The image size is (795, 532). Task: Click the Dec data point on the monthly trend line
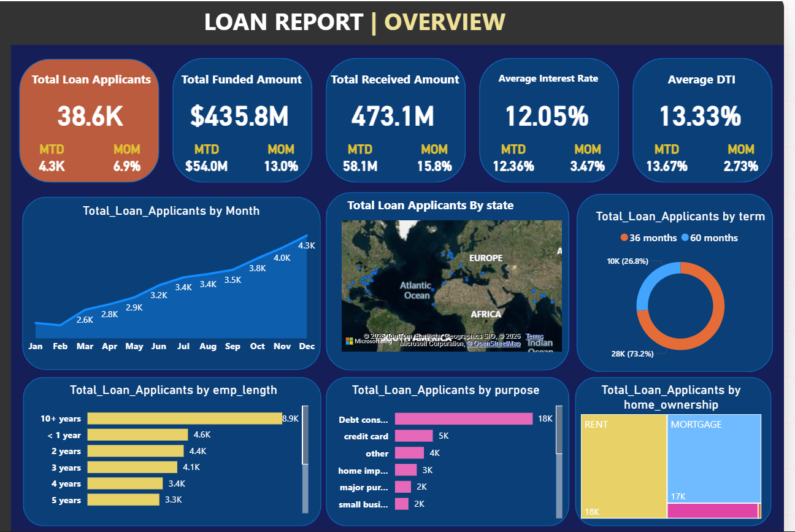307,234
